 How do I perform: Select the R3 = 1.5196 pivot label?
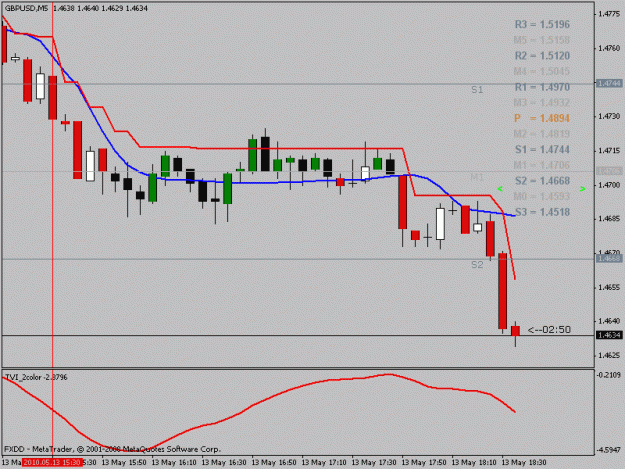[542, 25]
